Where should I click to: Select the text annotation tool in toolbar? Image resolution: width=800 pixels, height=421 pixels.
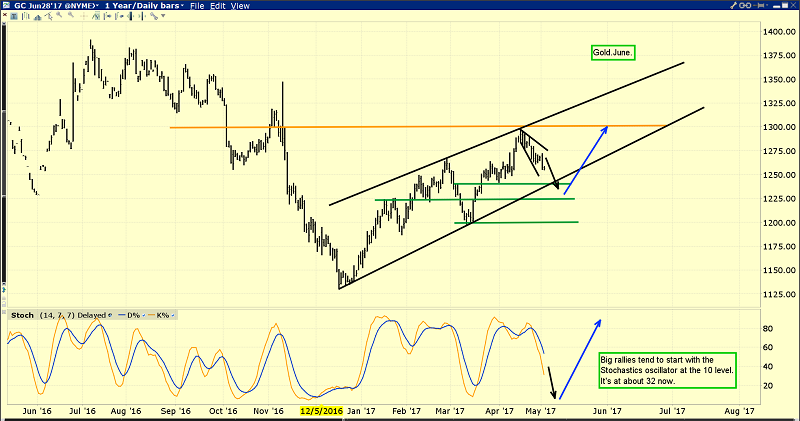tap(14, 16)
